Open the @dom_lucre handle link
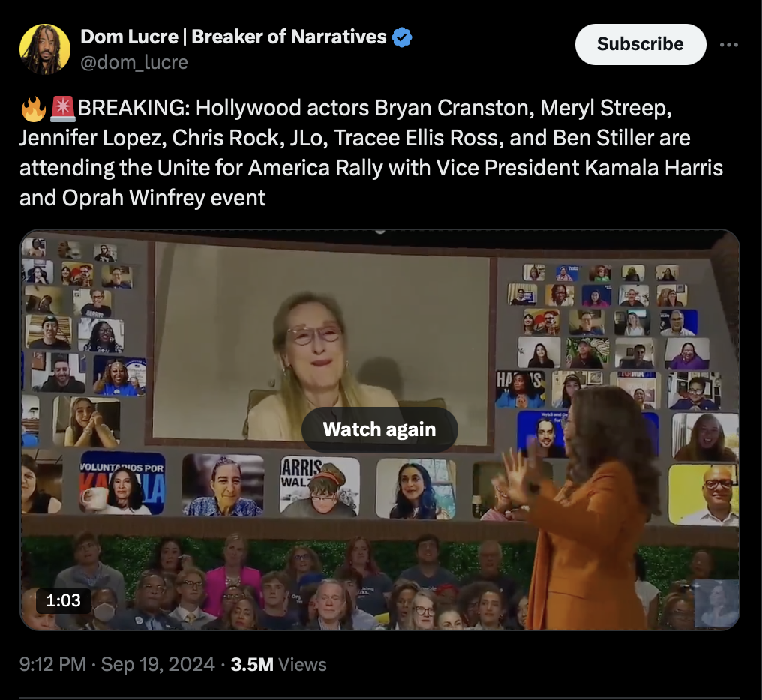 click(x=133, y=62)
